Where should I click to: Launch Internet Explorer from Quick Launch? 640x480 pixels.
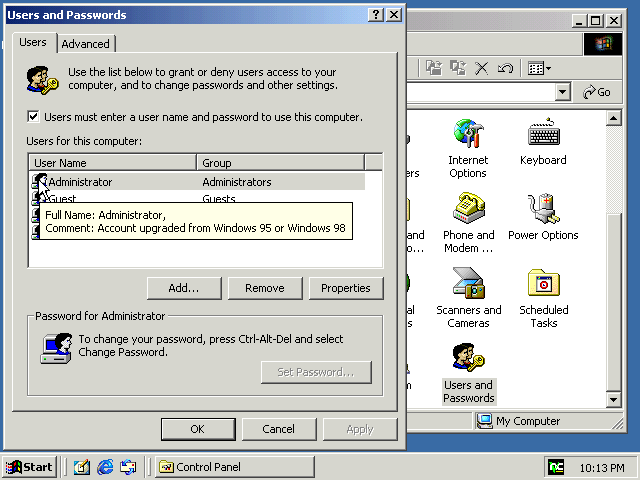tap(105, 467)
